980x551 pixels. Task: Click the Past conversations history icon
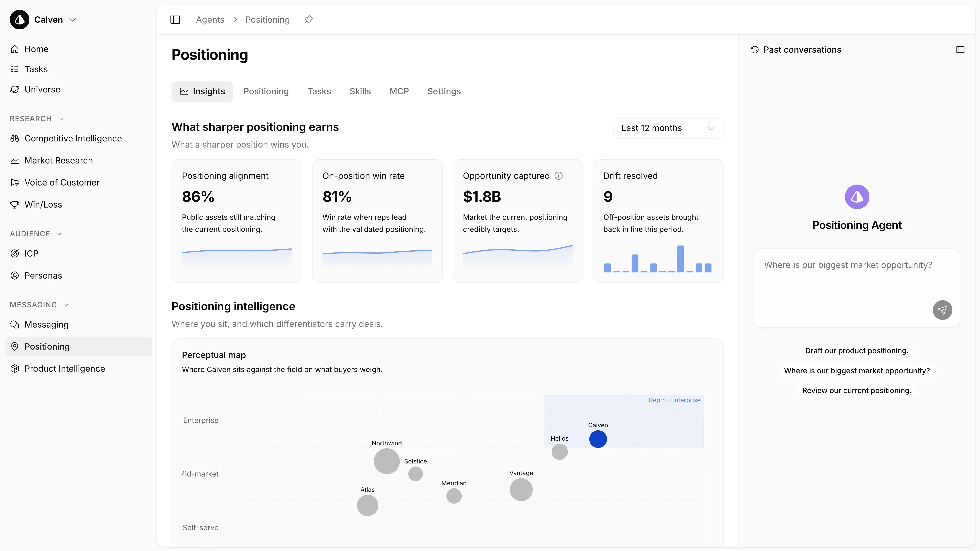754,50
